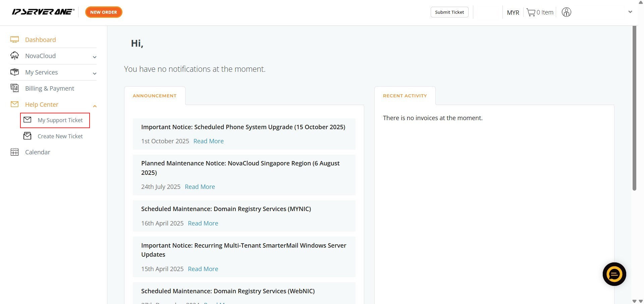The width and height of the screenshot is (644, 304).
Task: Click the vertical page scrollbar
Action: 634,107
